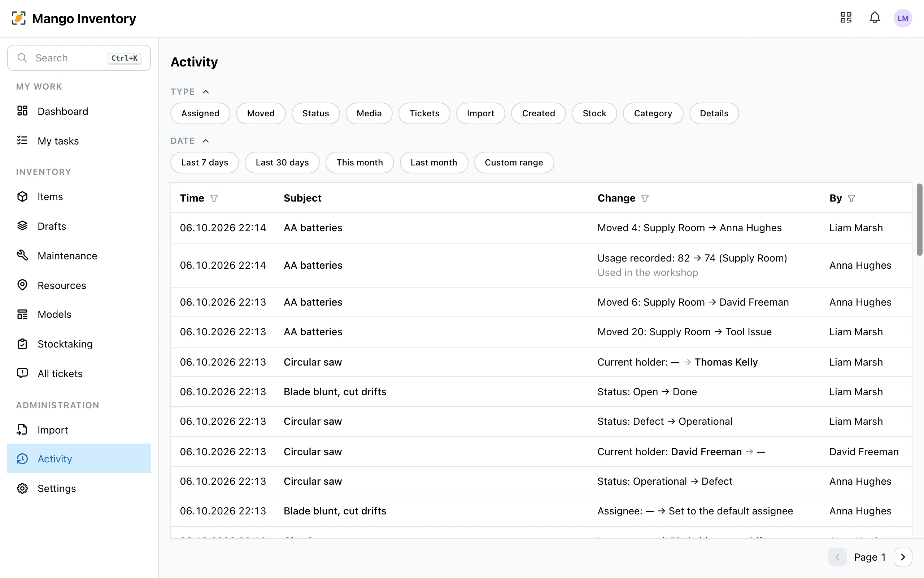Viewport: 924px width, 578px height.
Task: Click the activity table vertical scrollbar
Action: [x=919, y=220]
